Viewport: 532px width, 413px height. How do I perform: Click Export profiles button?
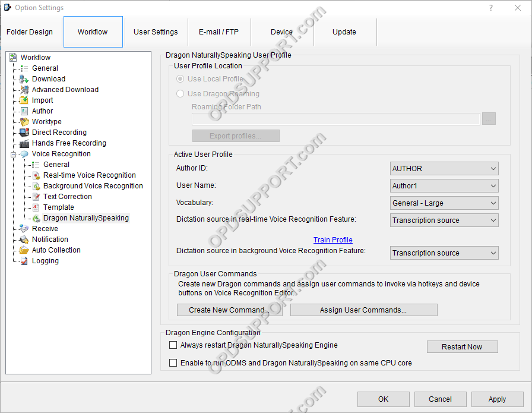pyautogui.click(x=236, y=136)
